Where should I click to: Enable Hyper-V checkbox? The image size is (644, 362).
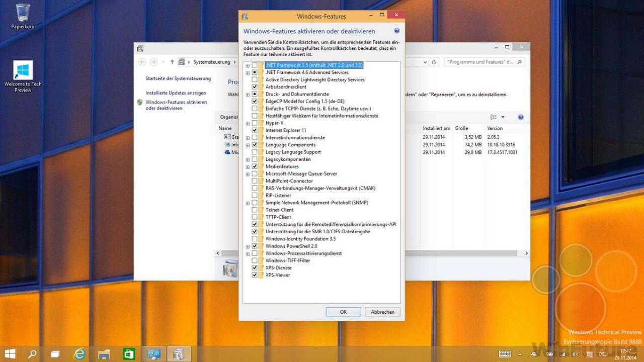255,123
